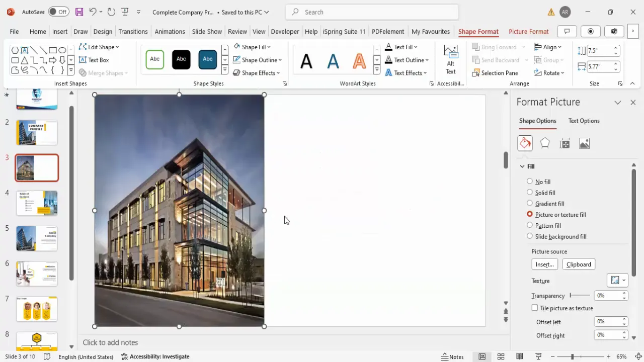Image resolution: width=644 pixels, height=362 pixels.
Task: Open the Align dropdown
Action: click(548, 47)
